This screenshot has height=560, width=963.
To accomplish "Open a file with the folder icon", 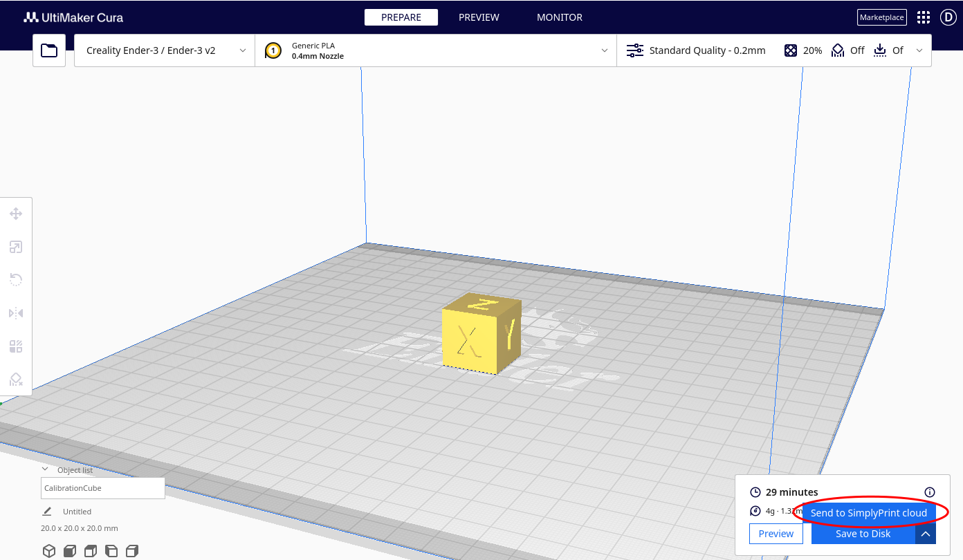I will 49,50.
